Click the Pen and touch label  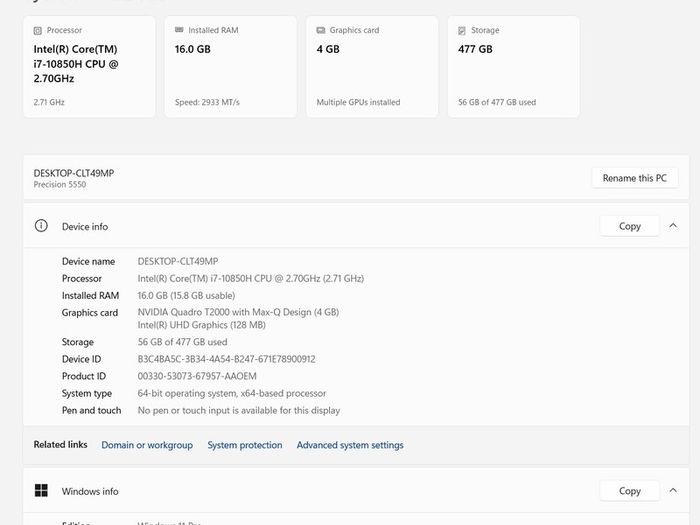point(92,410)
